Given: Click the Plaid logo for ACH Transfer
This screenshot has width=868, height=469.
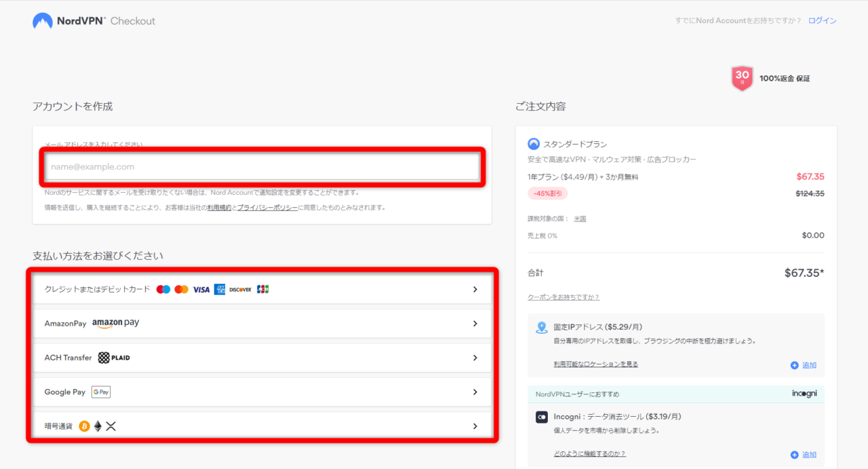Looking at the screenshot, I should [x=114, y=358].
